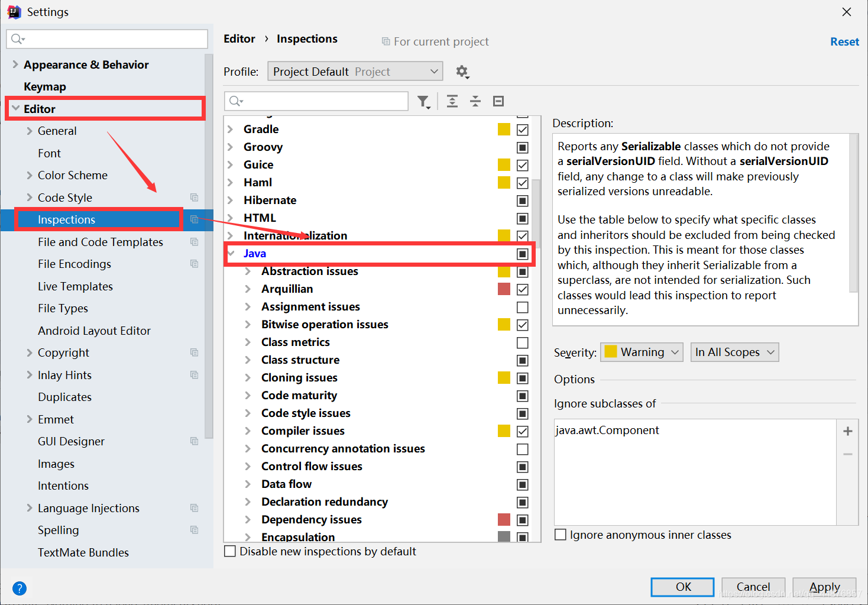Focus the inspections search field
The width and height of the screenshot is (868, 605).
click(x=316, y=101)
